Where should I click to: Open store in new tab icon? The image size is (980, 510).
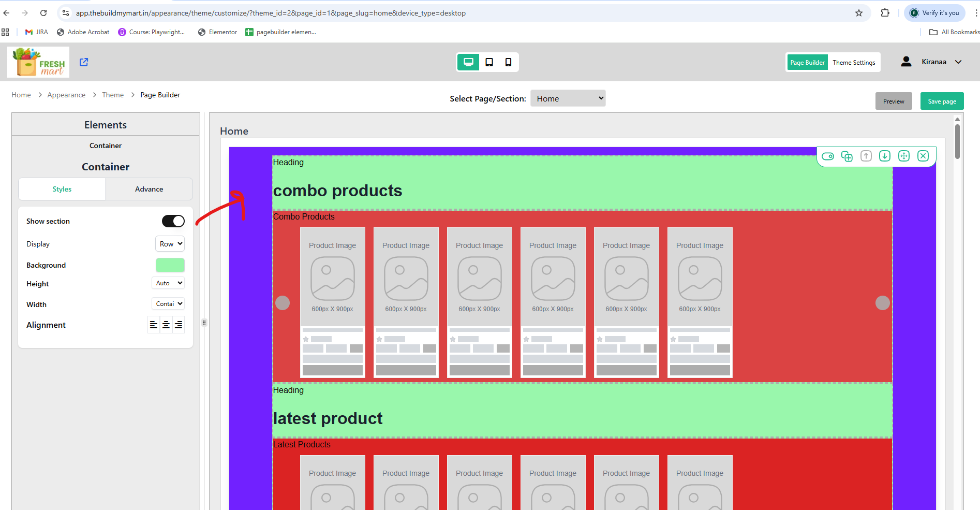(84, 62)
